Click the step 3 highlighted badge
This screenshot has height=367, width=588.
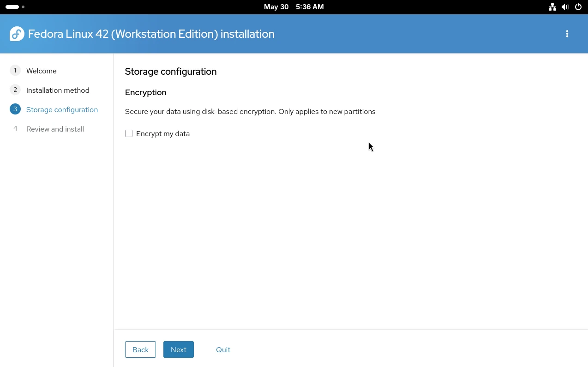tap(15, 109)
